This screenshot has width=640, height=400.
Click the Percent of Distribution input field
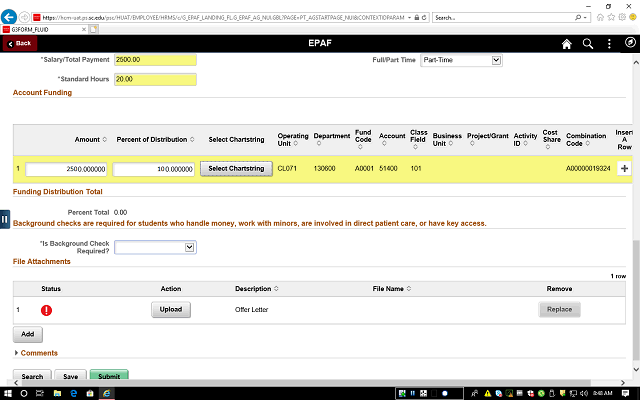(x=153, y=169)
